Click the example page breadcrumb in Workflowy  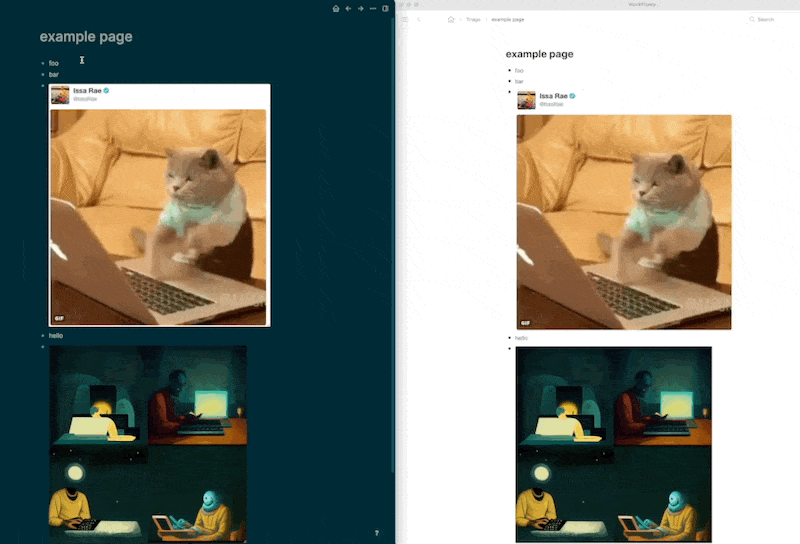click(x=508, y=19)
